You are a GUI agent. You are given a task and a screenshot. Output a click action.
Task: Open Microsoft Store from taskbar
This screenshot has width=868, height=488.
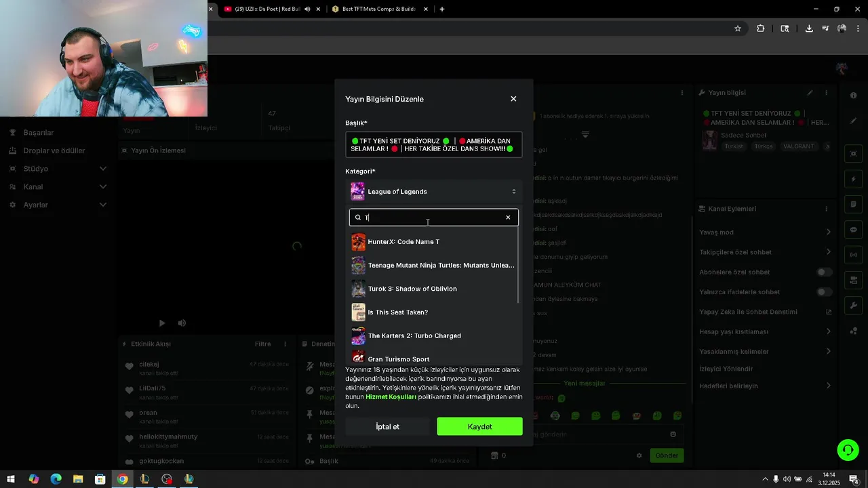point(100,479)
